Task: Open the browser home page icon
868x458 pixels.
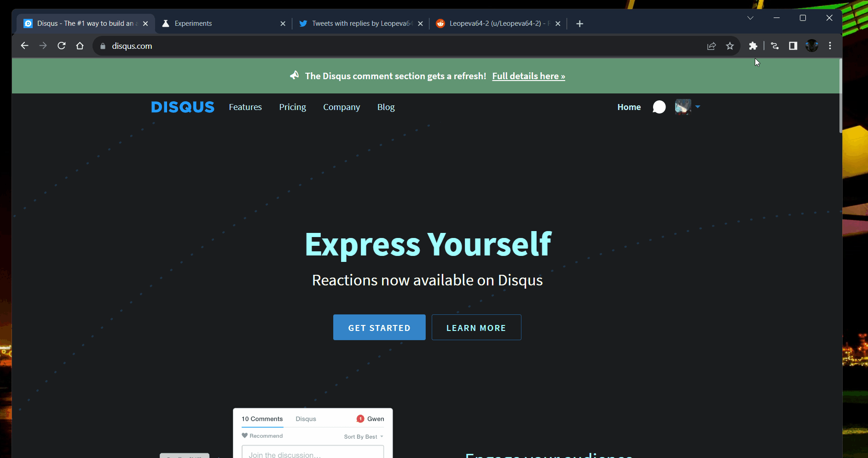Action: click(x=80, y=46)
